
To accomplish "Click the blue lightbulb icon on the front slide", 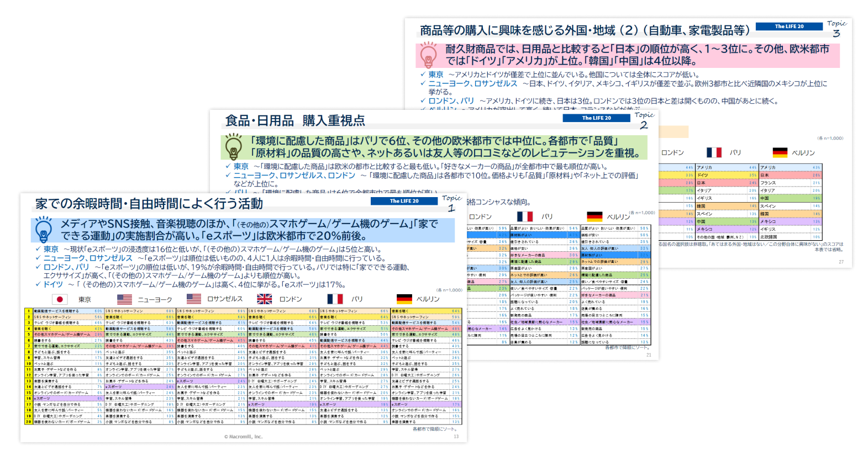I will pos(43,230).
